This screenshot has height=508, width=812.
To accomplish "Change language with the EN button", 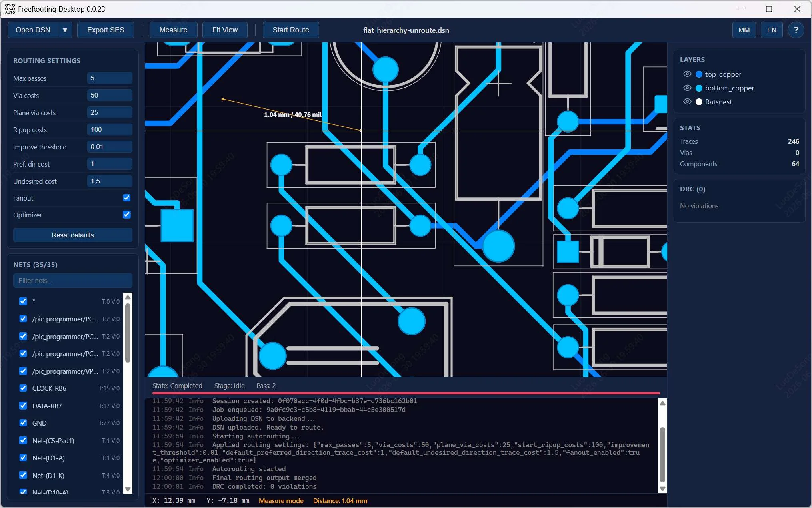I will pyautogui.click(x=772, y=30).
